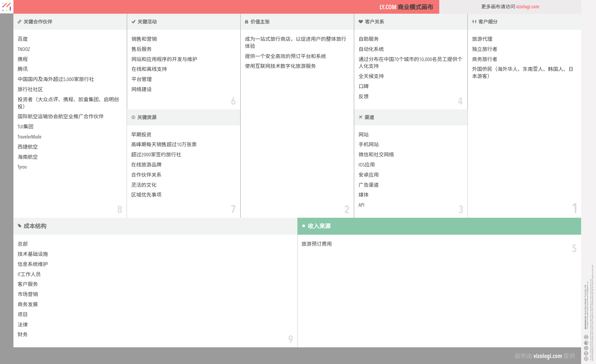Click the checkmark icon beside 关键活动
This screenshot has width=596, height=364.
(x=133, y=22)
